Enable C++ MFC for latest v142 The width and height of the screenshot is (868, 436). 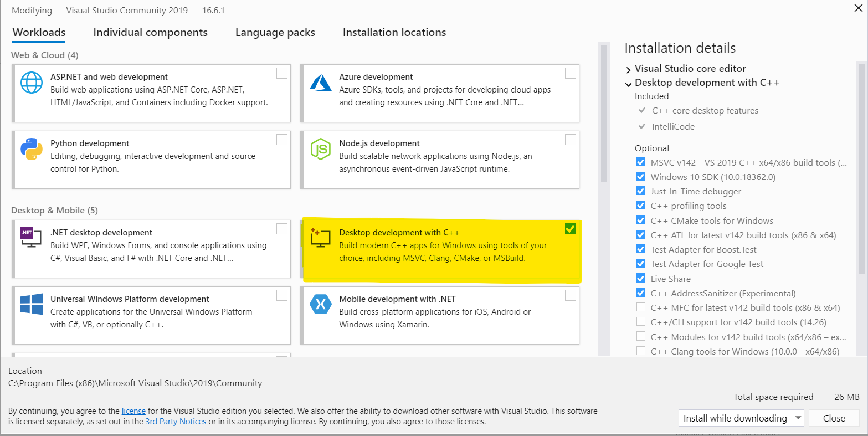click(x=641, y=307)
